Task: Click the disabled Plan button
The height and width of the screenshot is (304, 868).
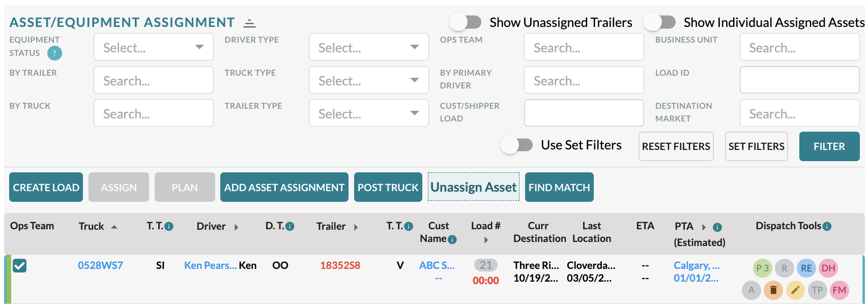Action: (185, 187)
